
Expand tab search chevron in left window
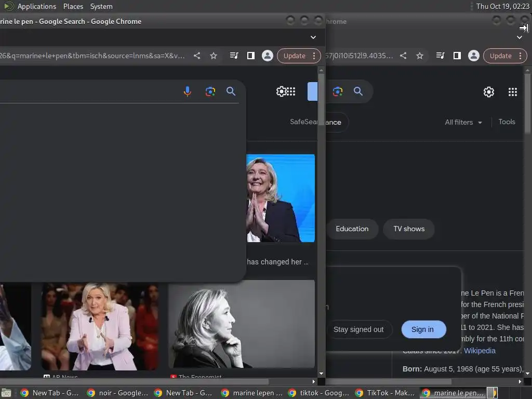coord(313,37)
